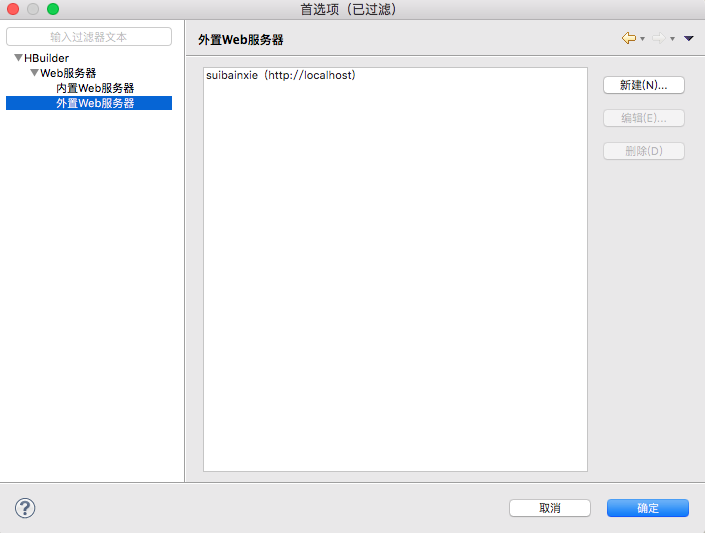Screen dimensions: 705x533
Task: Select 内置Web服务器 in the tree
Action: (x=95, y=88)
